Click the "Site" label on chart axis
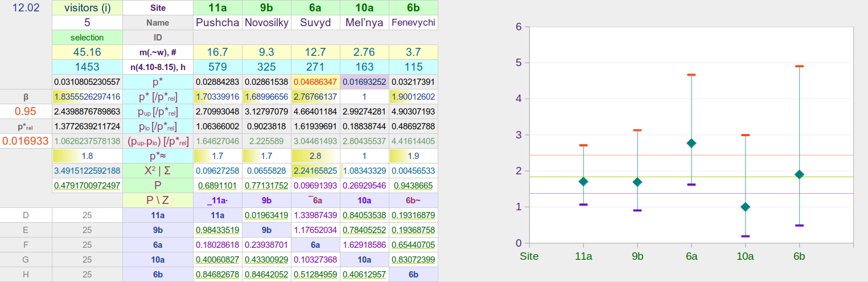Screen dimensions: 868x282 pos(529,256)
